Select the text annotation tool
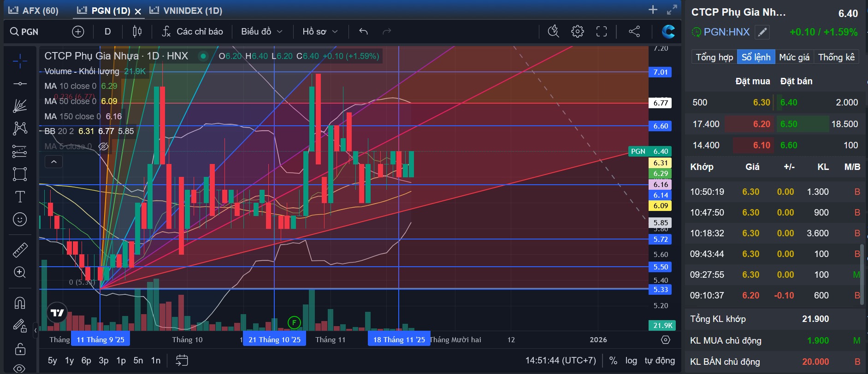Image resolution: width=868 pixels, height=374 pixels. coord(20,197)
